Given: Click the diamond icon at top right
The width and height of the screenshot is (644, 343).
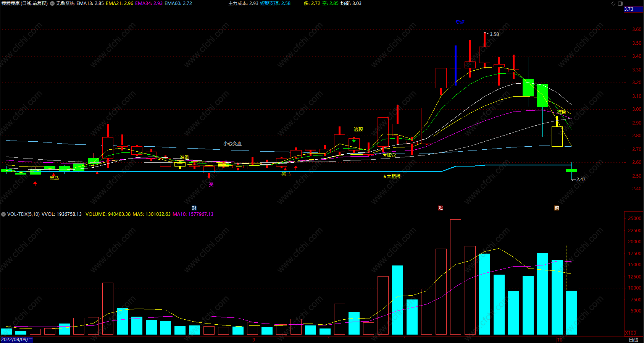Looking at the screenshot, I should pos(613,3).
